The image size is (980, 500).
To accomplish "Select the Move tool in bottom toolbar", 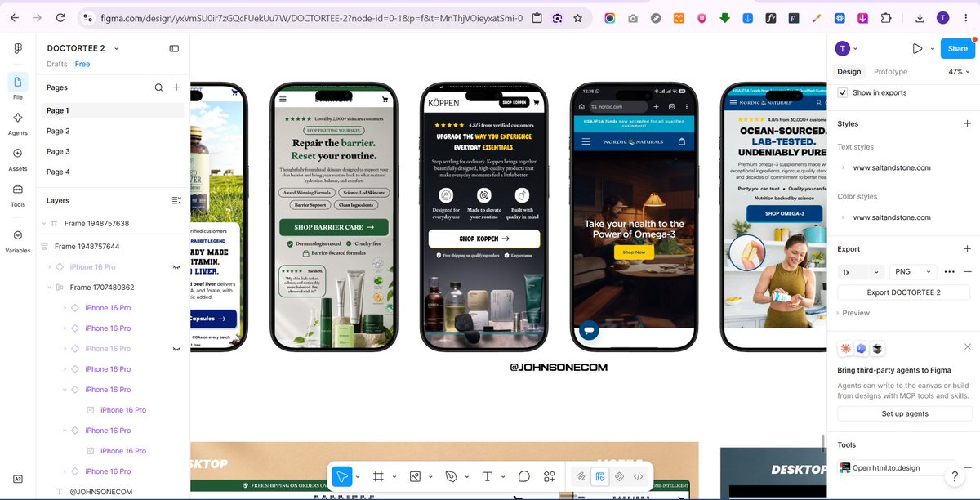I will pyautogui.click(x=342, y=476).
